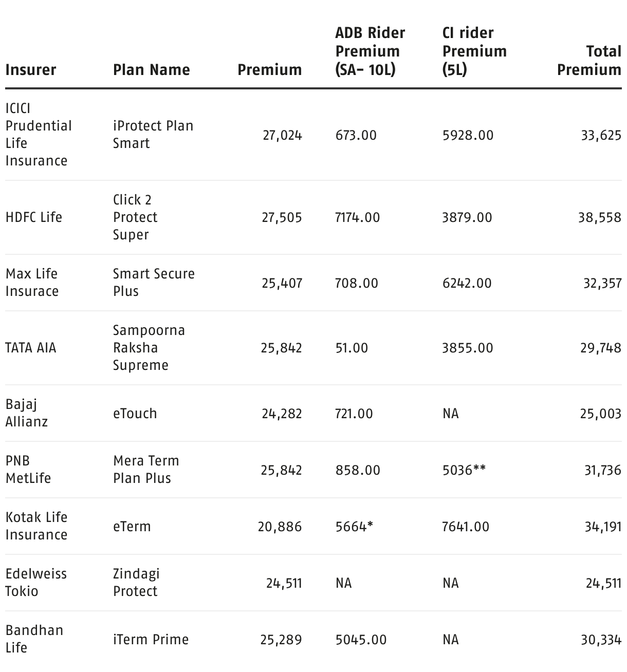Click the Premium column header
The image size is (627, 672).
pyautogui.click(x=269, y=69)
